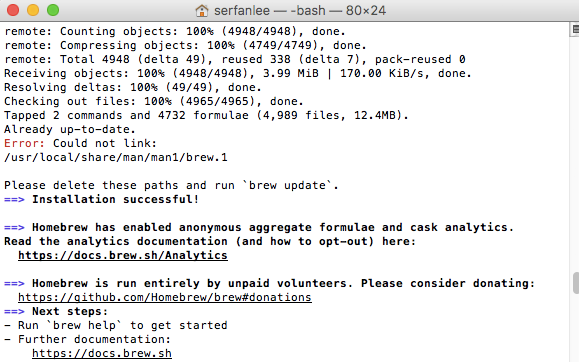Close the Terminal window with red button
The height and width of the screenshot is (362, 579).
coord(13,10)
